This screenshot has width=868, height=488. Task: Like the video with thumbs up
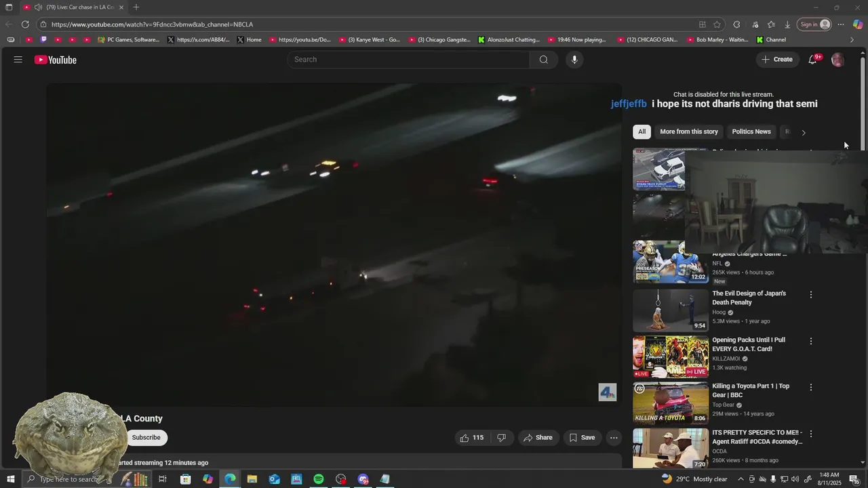(471, 438)
